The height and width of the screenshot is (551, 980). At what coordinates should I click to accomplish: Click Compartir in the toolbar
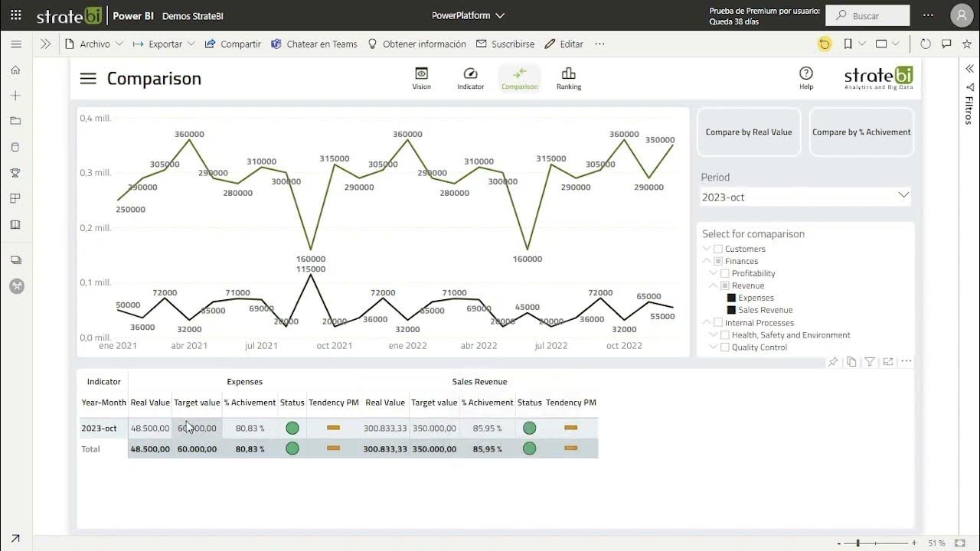click(x=233, y=44)
